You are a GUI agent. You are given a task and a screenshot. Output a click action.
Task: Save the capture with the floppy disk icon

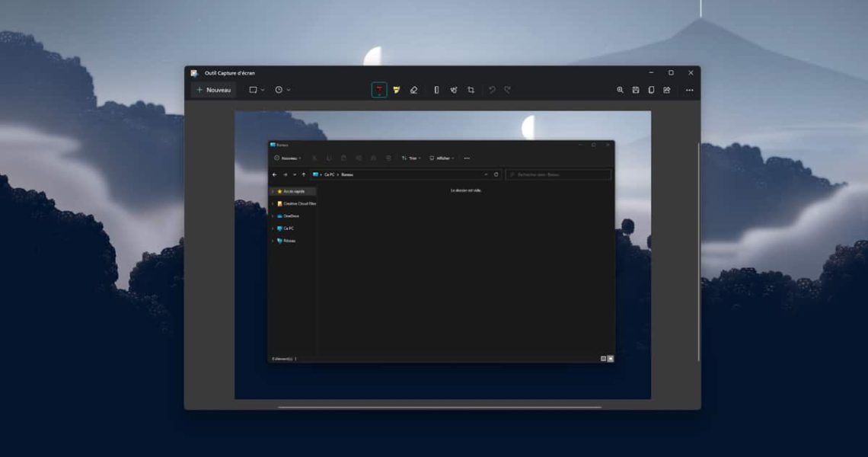[636, 90]
